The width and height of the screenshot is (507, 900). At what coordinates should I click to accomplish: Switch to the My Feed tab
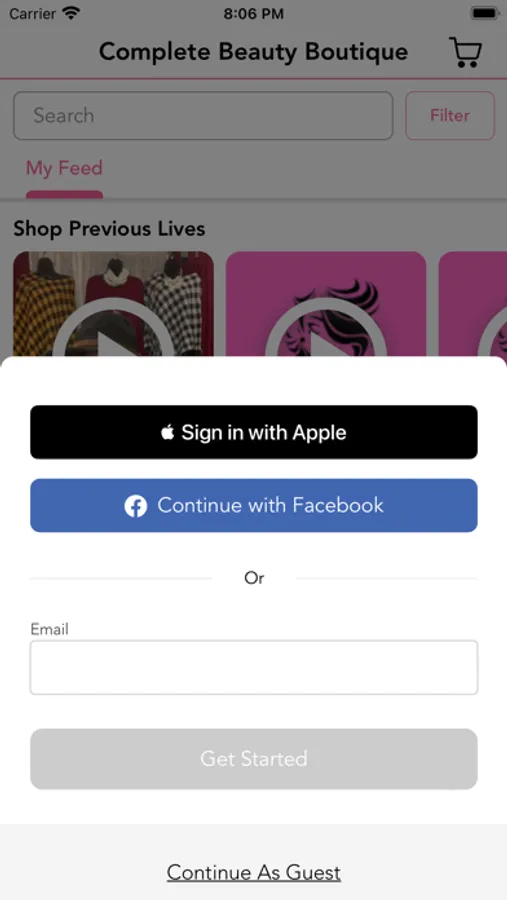click(64, 168)
